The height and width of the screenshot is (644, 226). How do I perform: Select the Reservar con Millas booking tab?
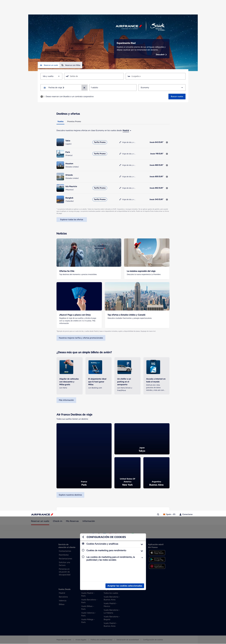coord(71,65)
